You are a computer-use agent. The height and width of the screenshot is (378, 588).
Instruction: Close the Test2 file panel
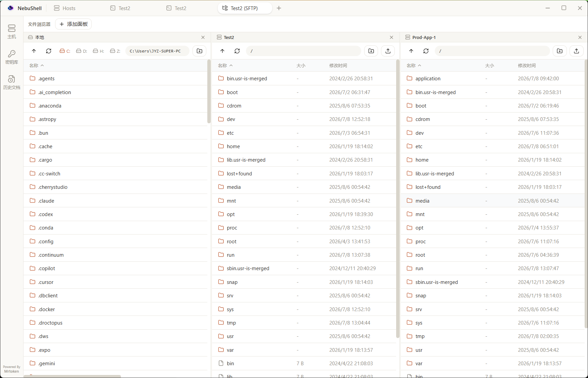(391, 37)
